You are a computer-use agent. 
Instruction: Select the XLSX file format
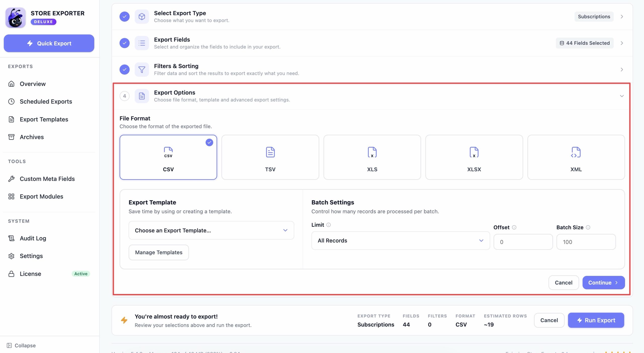coord(474,157)
